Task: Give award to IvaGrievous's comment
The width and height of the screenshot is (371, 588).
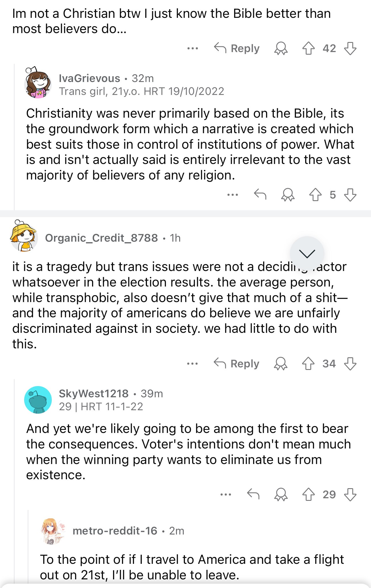Action: click(x=288, y=195)
